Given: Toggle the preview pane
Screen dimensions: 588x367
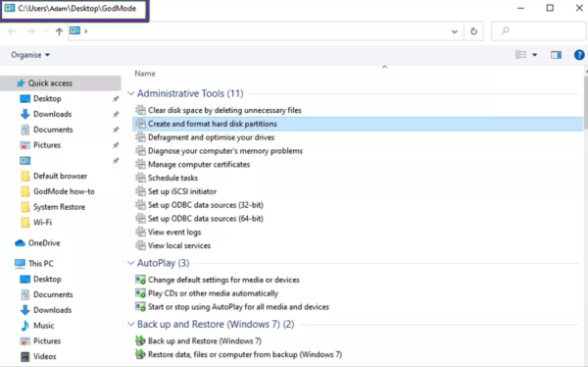Looking at the screenshot, I should click(x=556, y=55).
